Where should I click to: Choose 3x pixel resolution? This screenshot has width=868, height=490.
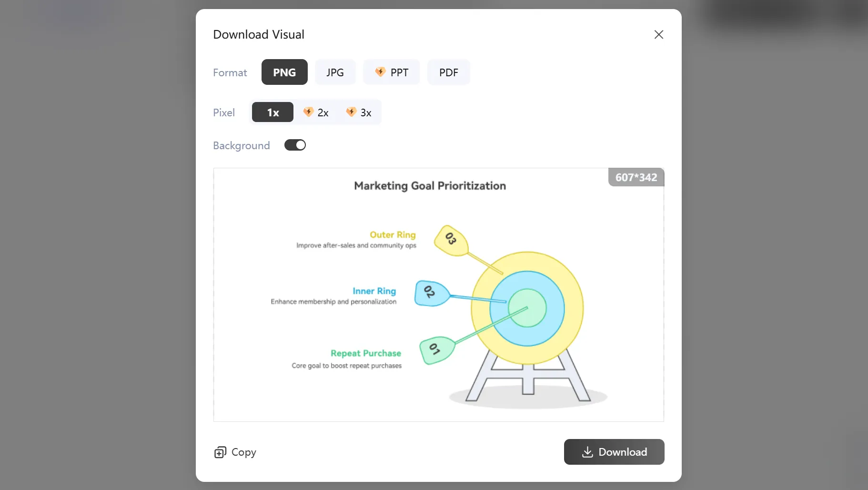coord(359,112)
